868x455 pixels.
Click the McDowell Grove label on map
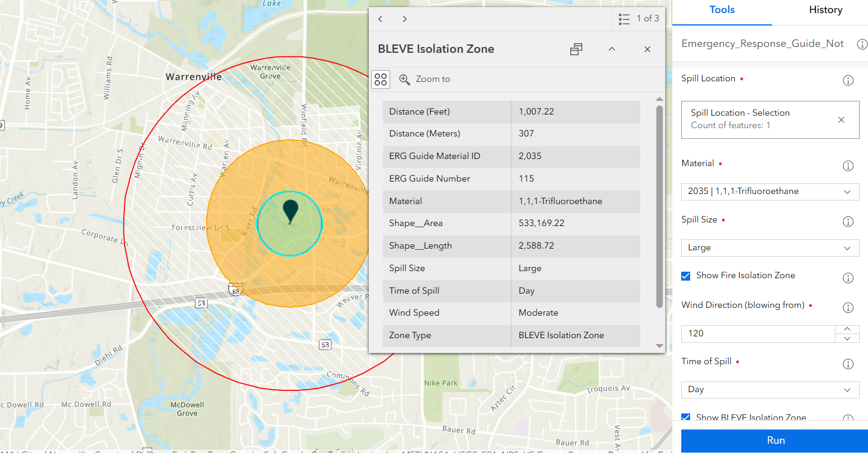coord(187,409)
